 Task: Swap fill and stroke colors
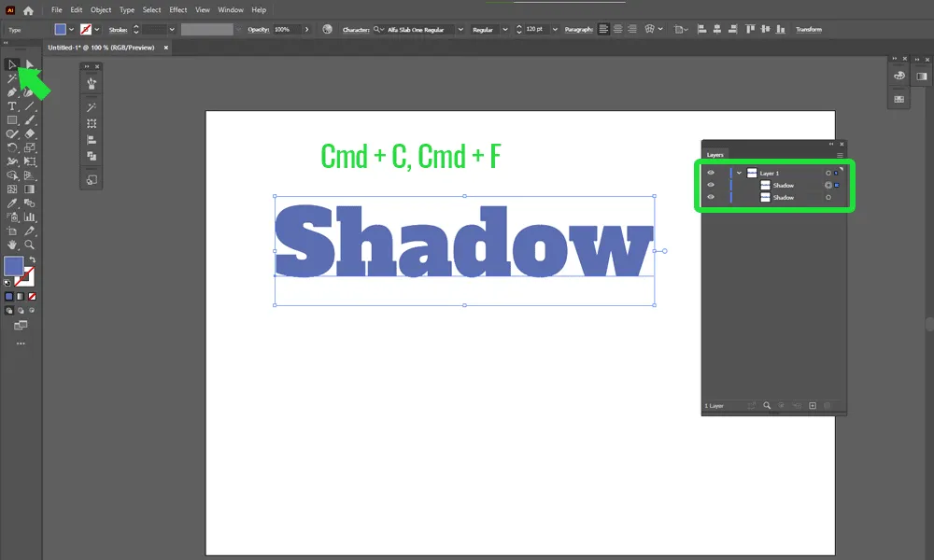click(x=32, y=260)
